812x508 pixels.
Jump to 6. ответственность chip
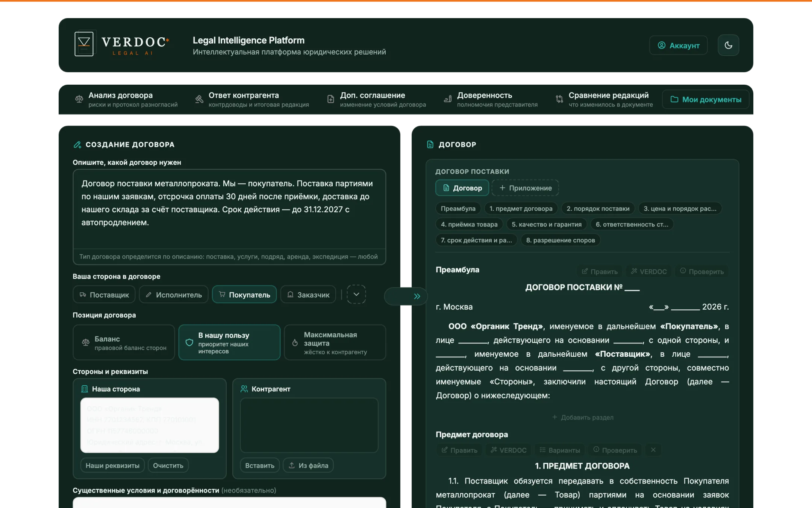point(632,224)
